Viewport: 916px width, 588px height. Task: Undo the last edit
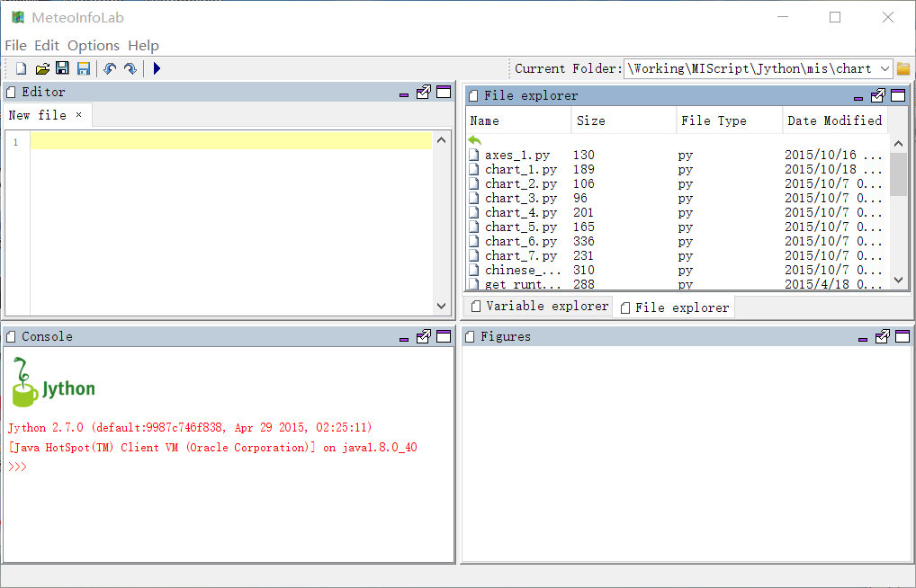[x=110, y=68]
